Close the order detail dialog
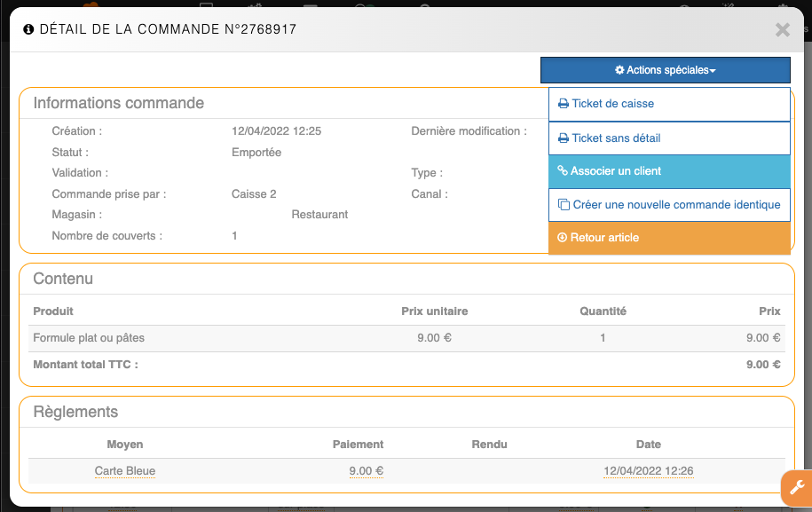Screen dimensions: 812x512 click(x=782, y=30)
